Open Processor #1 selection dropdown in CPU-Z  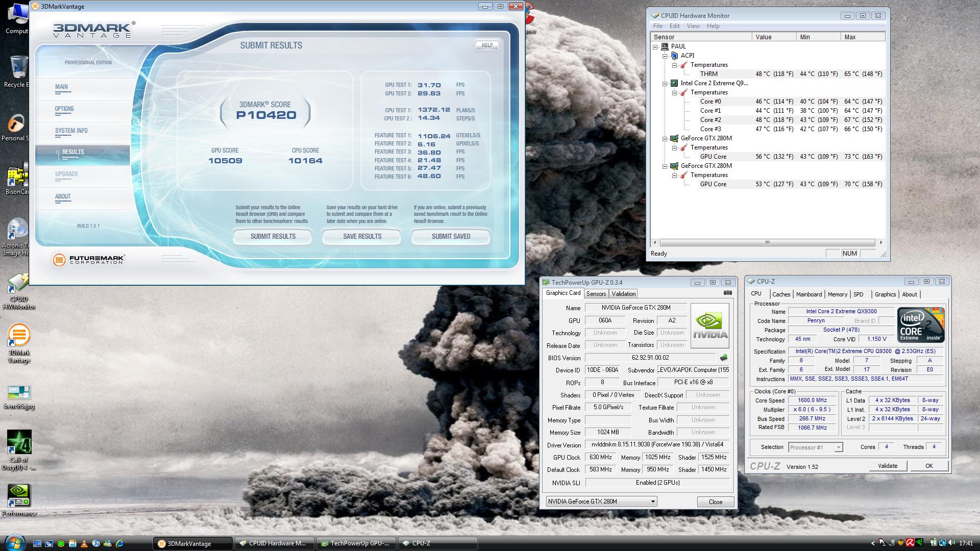click(815, 447)
